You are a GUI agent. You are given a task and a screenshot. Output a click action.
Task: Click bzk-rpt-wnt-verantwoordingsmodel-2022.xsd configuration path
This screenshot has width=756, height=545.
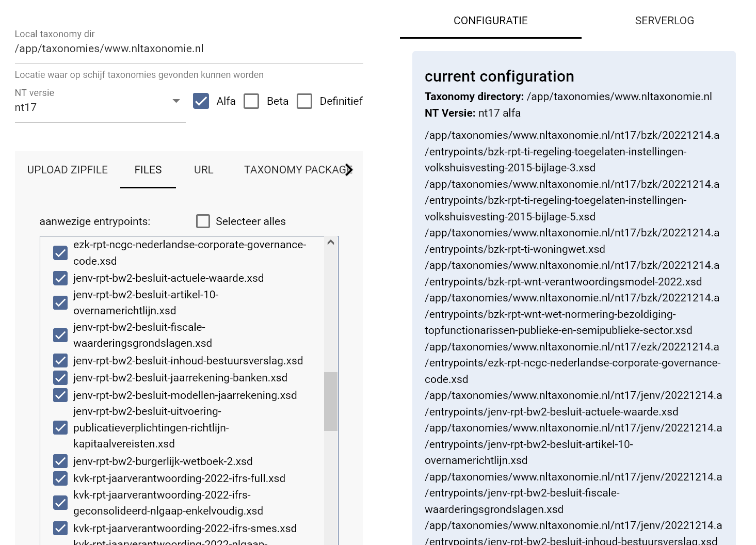point(572,274)
